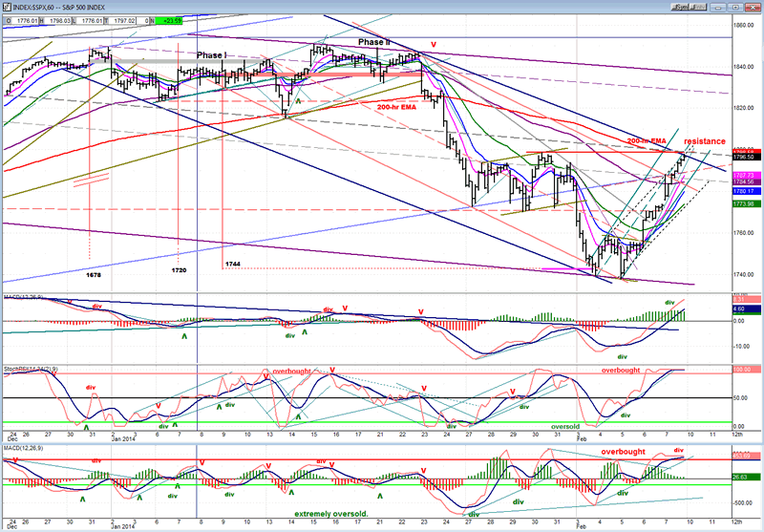Click the magenta 1787.73 price tag
764x532 pixels.
click(x=746, y=175)
